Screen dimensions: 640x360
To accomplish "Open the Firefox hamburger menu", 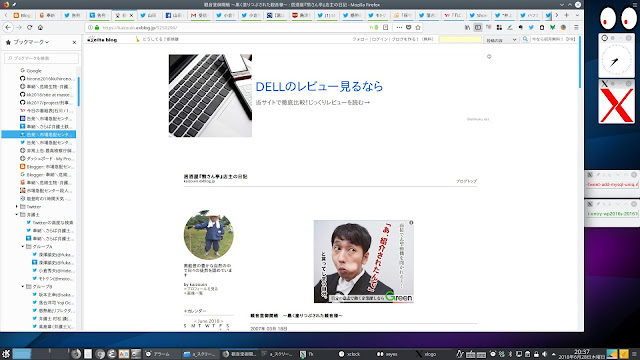I will 576,27.
